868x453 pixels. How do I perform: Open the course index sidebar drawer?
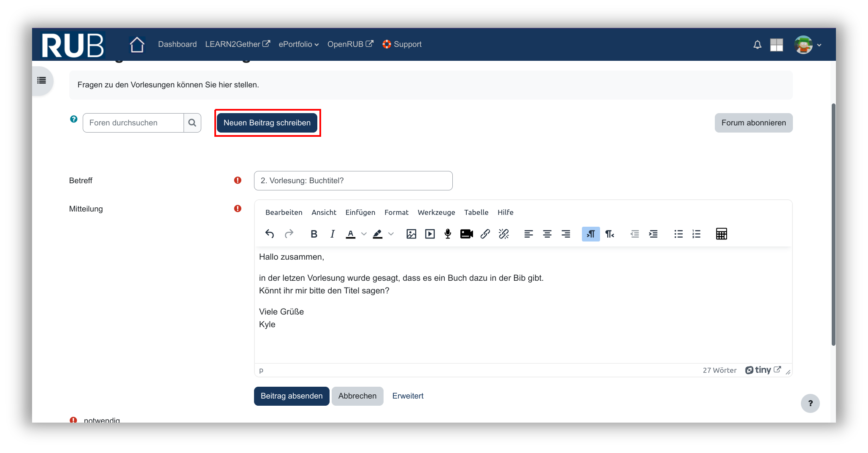[x=42, y=81]
